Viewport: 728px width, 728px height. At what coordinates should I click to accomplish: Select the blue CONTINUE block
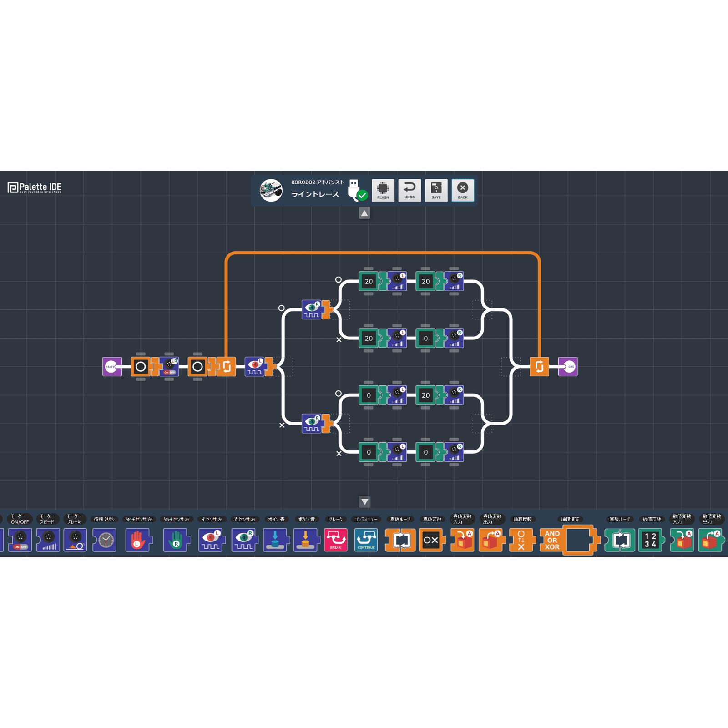click(x=366, y=541)
